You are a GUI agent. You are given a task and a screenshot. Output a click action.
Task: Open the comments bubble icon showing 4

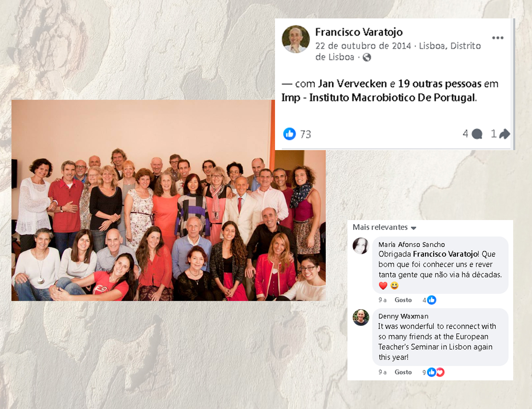click(x=477, y=134)
